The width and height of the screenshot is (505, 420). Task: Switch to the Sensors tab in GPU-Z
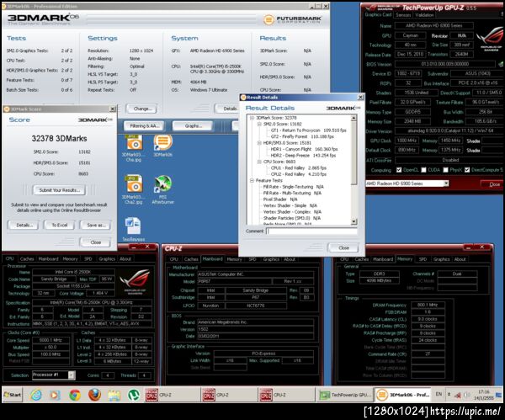pos(403,15)
